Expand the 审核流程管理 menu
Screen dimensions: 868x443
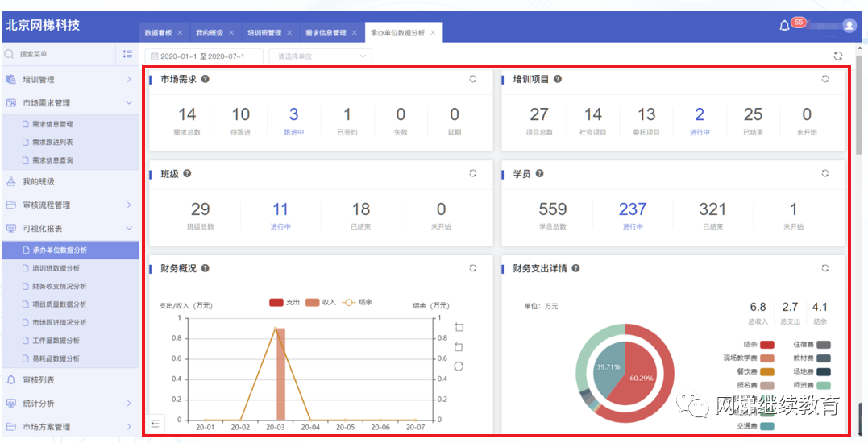pyautogui.click(x=70, y=205)
